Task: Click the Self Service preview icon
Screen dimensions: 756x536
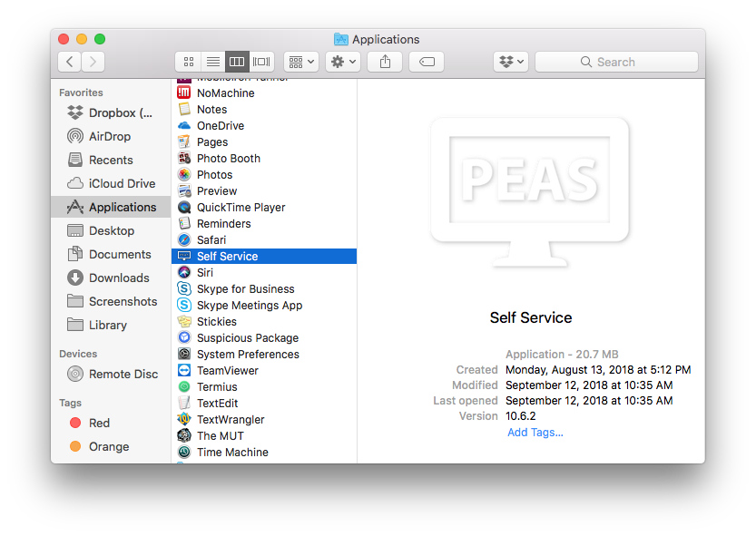Action: pyautogui.click(x=530, y=193)
